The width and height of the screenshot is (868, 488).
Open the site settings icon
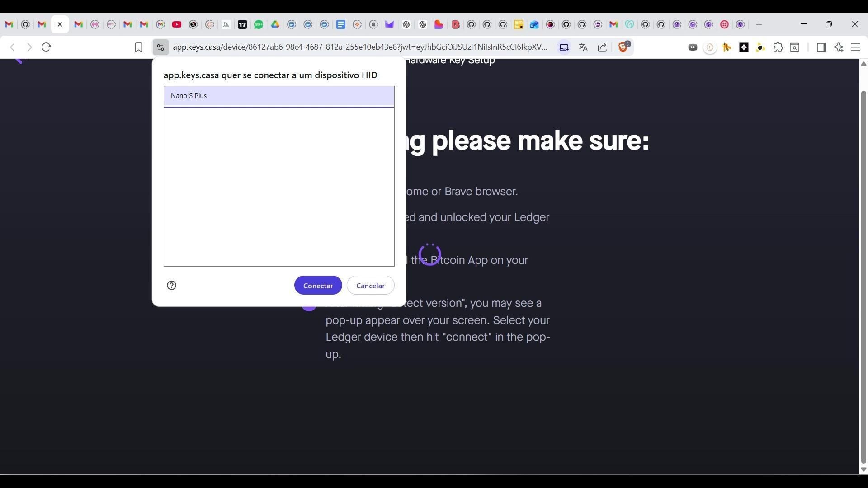160,47
